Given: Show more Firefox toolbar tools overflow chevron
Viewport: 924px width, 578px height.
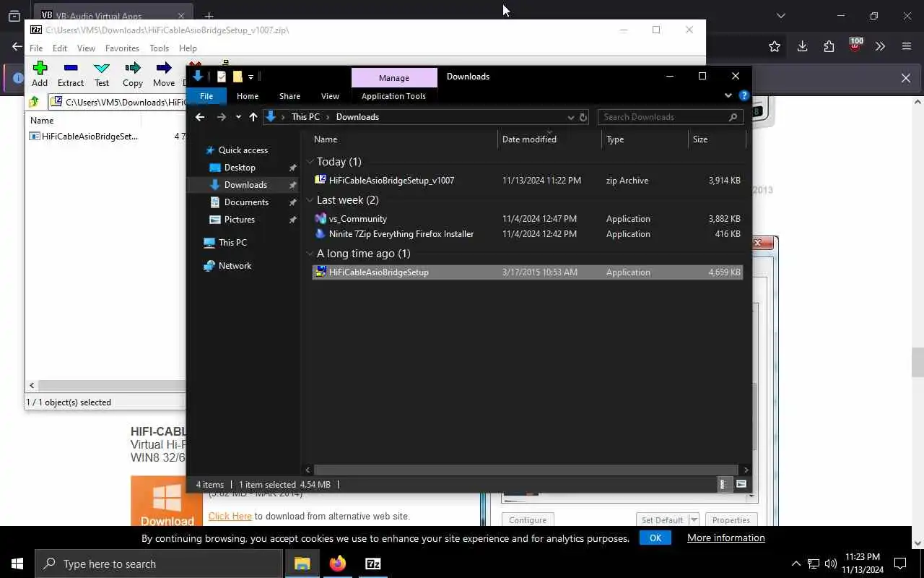Looking at the screenshot, I should tap(880, 46).
